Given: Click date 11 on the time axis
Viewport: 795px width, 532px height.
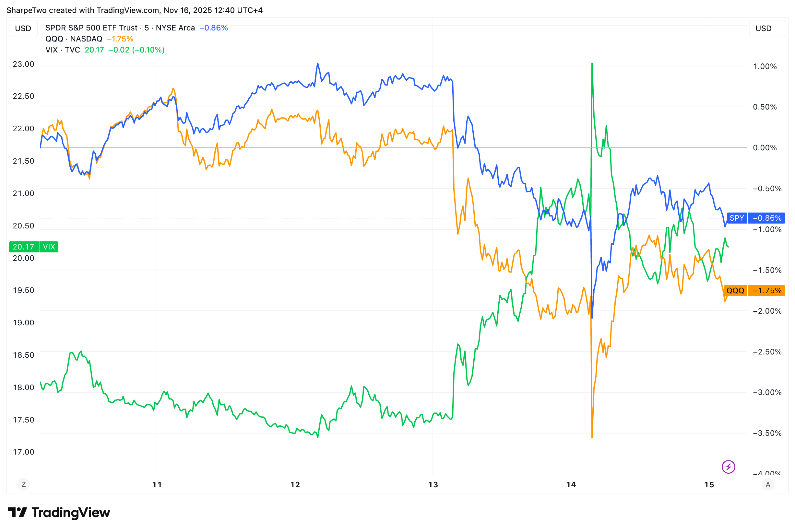Looking at the screenshot, I should pos(157,484).
